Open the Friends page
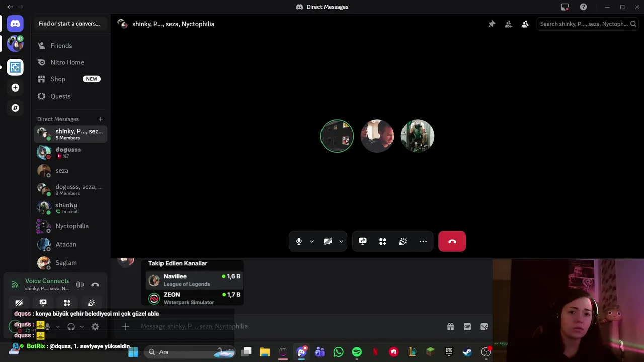The image size is (644, 362). pos(70,46)
